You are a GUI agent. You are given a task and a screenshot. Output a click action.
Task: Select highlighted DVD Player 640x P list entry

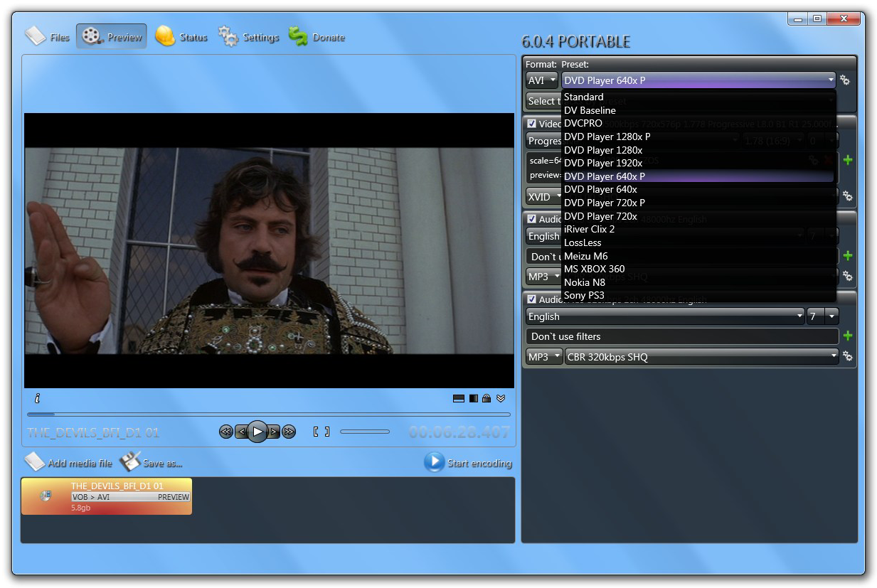tap(698, 176)
